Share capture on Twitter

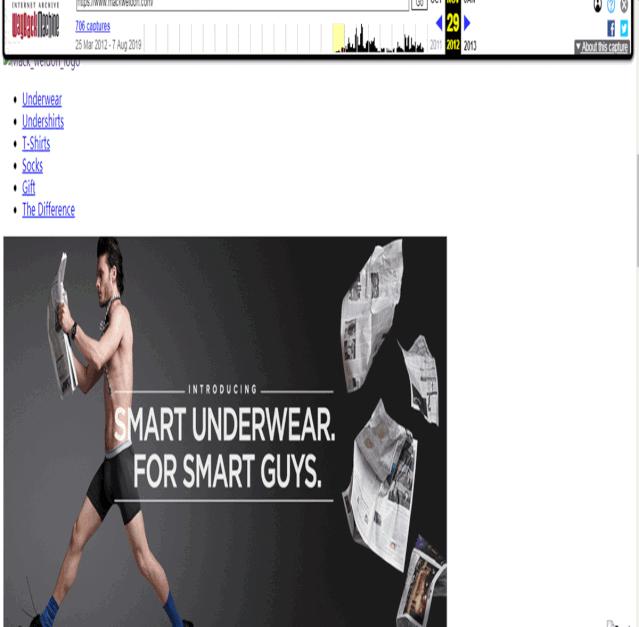coord(624,29)
